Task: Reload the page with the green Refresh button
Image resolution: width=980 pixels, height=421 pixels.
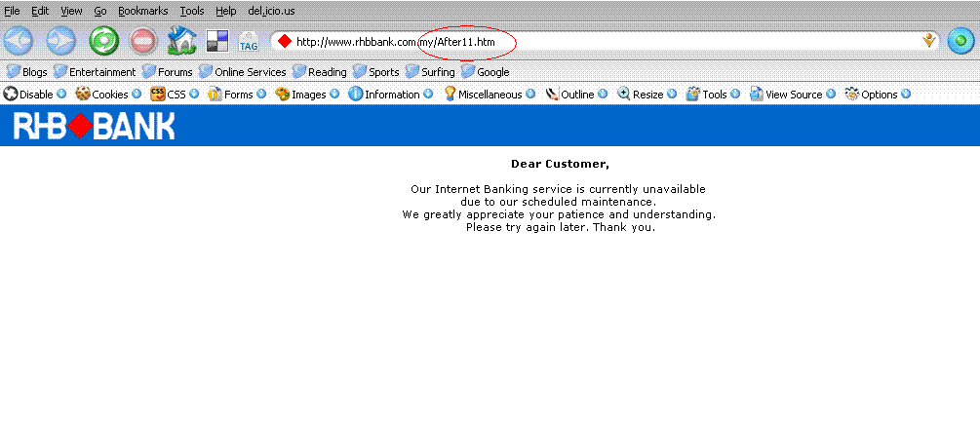Action: (x=103, y=41)
